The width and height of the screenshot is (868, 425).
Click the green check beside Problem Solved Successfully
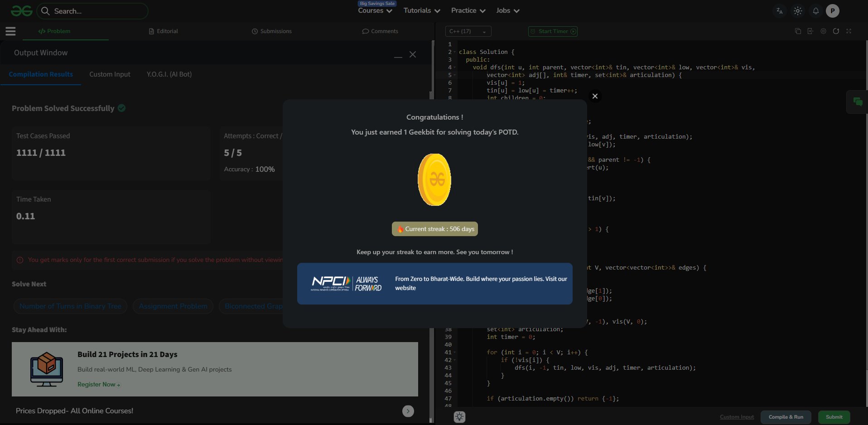121,108
